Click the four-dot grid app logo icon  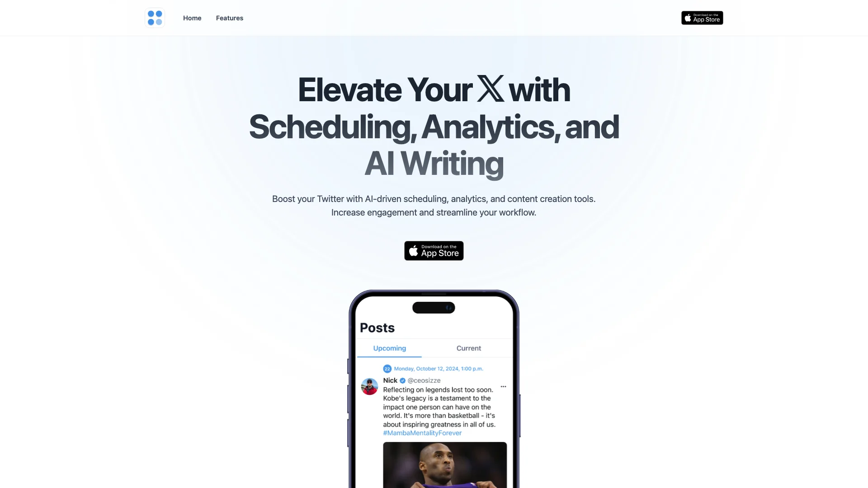(155, 17)
